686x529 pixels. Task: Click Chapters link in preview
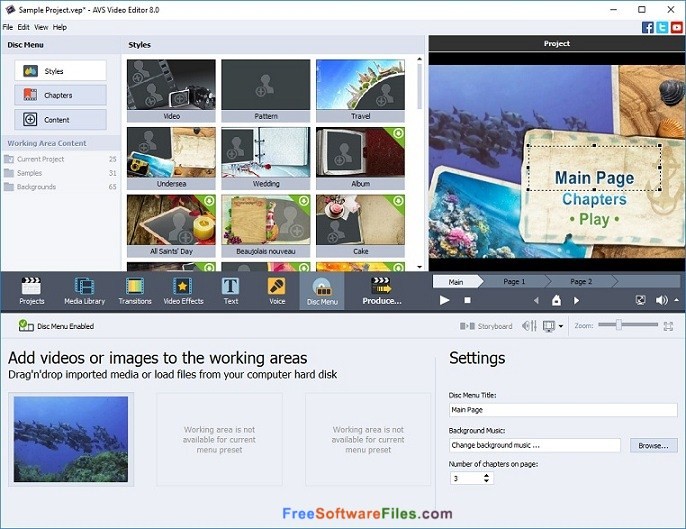pyautogui.click(x=594, y=199)
